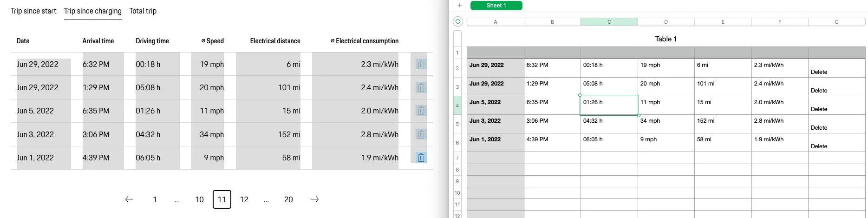Click spreadsheet cell 05:08 h
868x218 pixels.
pos(609,87)
